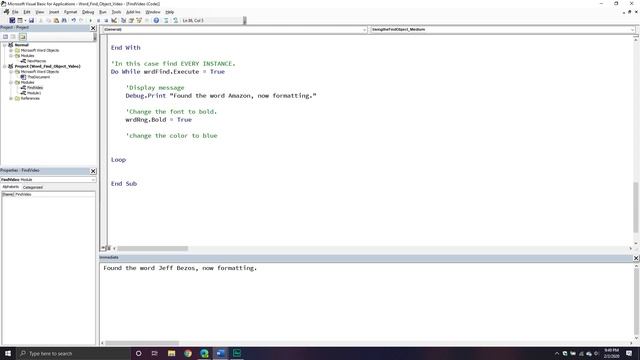Open the Tools menu
Screen dimensions: 640x360
click(116, 12)
